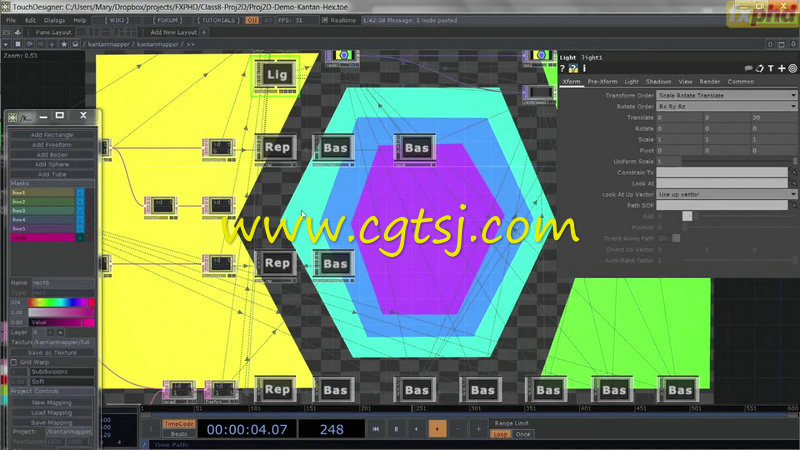Increase the Layer value with plus

pyautogui.click(x=60, y=332)
